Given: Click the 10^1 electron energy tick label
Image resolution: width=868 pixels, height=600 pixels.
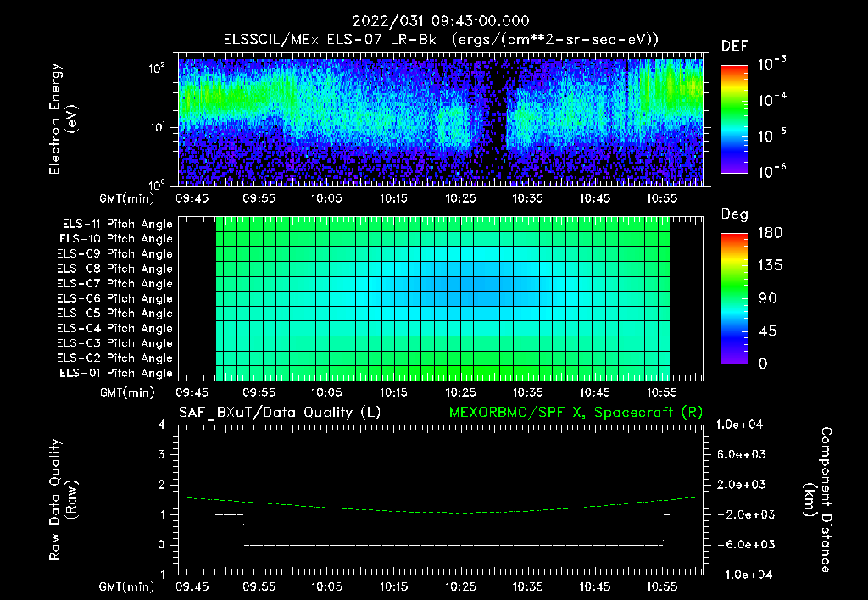Looking at the screenshot, I should click(157, 127).
